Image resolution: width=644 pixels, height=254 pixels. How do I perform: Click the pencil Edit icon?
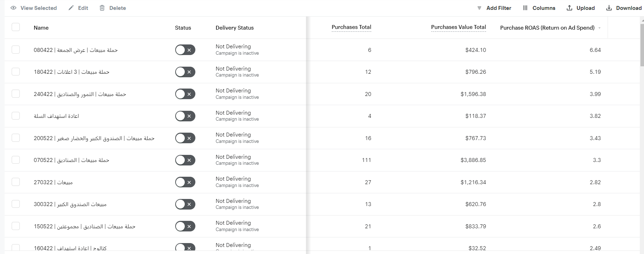(x=71, y=8)
